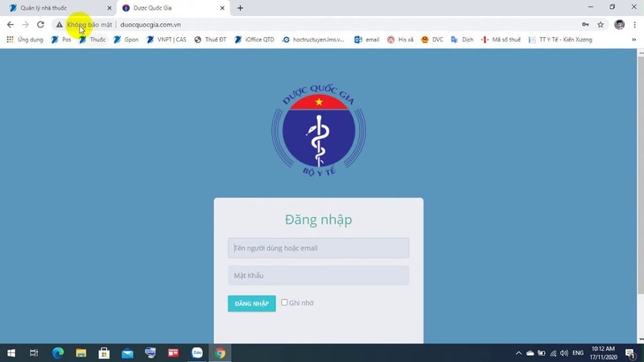Open the Gpon bookmark
This screenshot has width=644, height=362.
tap(126, 39)
